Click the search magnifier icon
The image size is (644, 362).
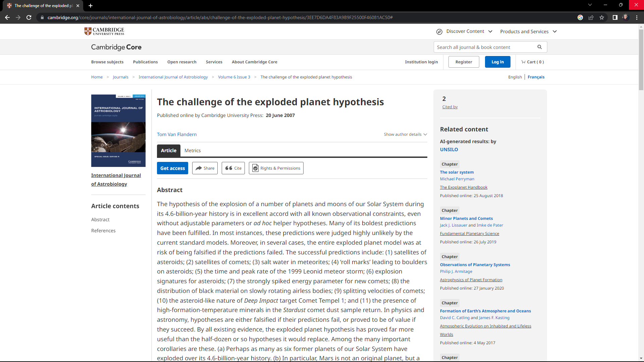click(x=539, y=47)
